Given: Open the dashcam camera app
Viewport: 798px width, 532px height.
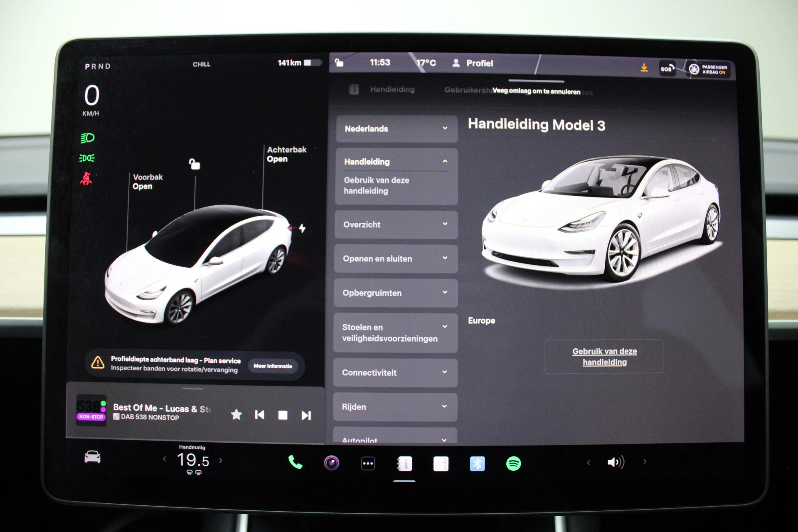Looking at the screenshot, I should [x=331, y=463].
